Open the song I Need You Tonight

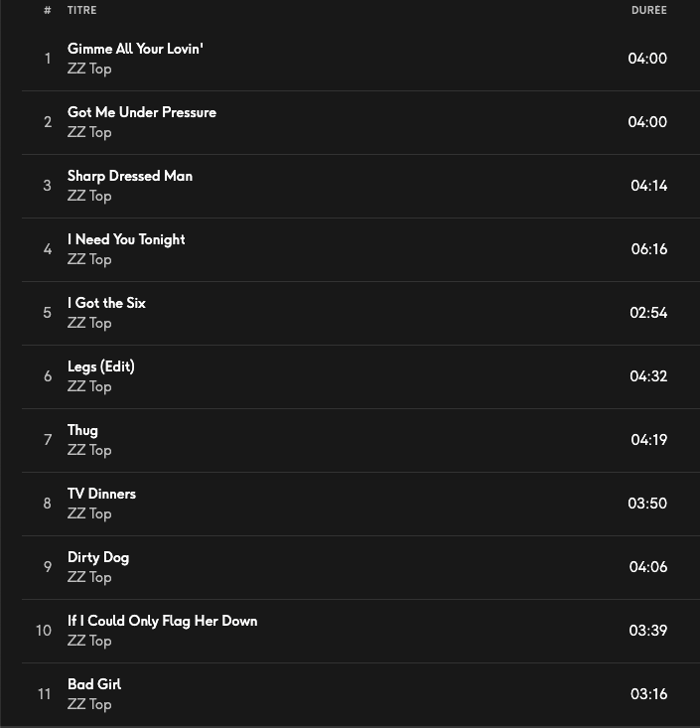(126, 239)
